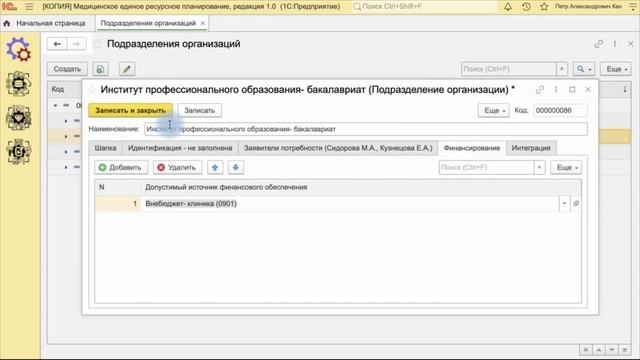Open Еще menu in Финансирование toolbar
Viewport: 640px width, 360px height.
pyautogui.click(x=566, y=167)
